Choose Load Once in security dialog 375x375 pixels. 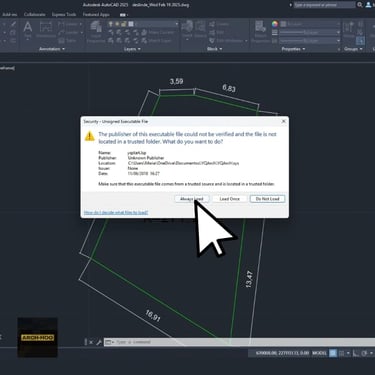tap(229, 199)
